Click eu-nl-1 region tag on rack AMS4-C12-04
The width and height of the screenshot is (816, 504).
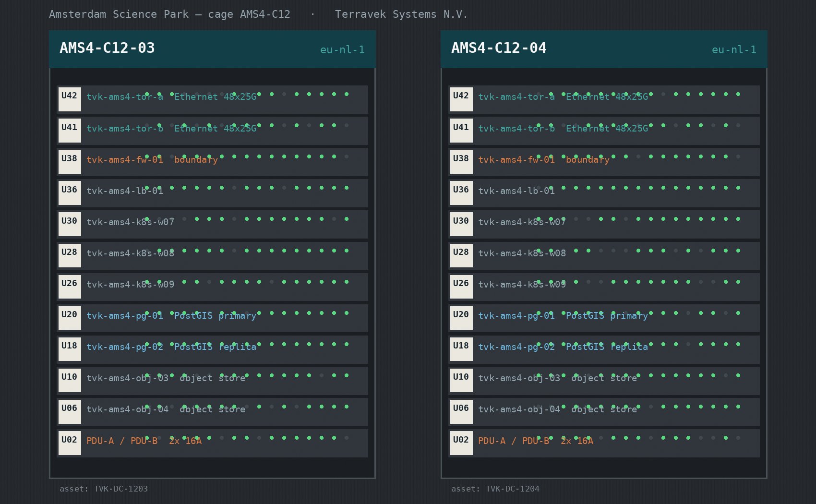click(734, 49)
